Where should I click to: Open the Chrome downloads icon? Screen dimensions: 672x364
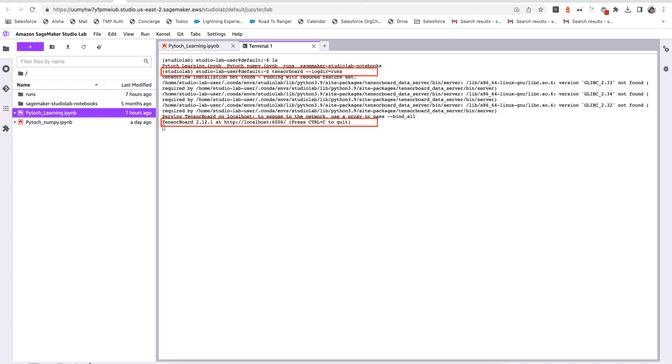628,9
